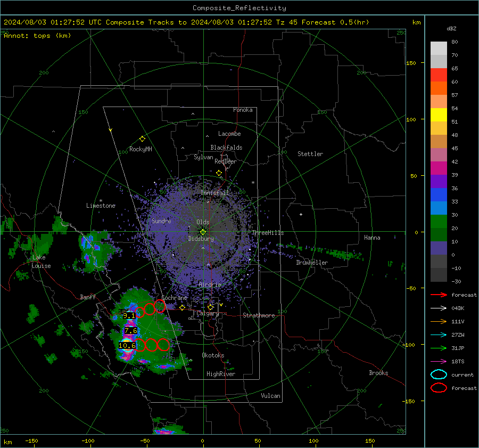Click the Didsbury town label
This screenshot has height=448, width=479.
click(201, 239)
